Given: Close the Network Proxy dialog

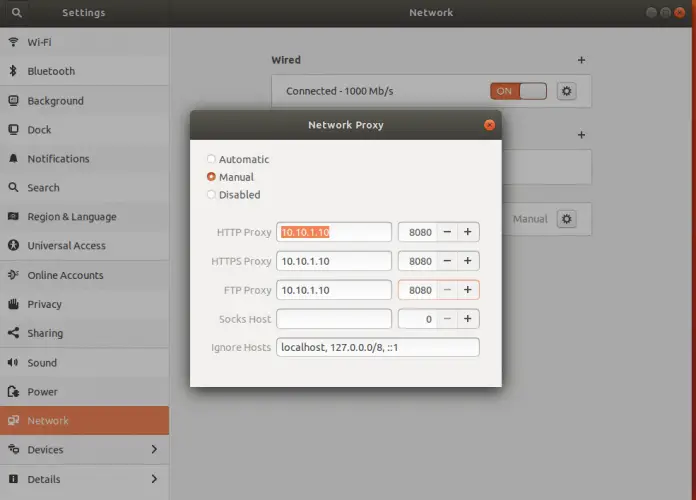Looking at the screenshot, I should (489, 125).
